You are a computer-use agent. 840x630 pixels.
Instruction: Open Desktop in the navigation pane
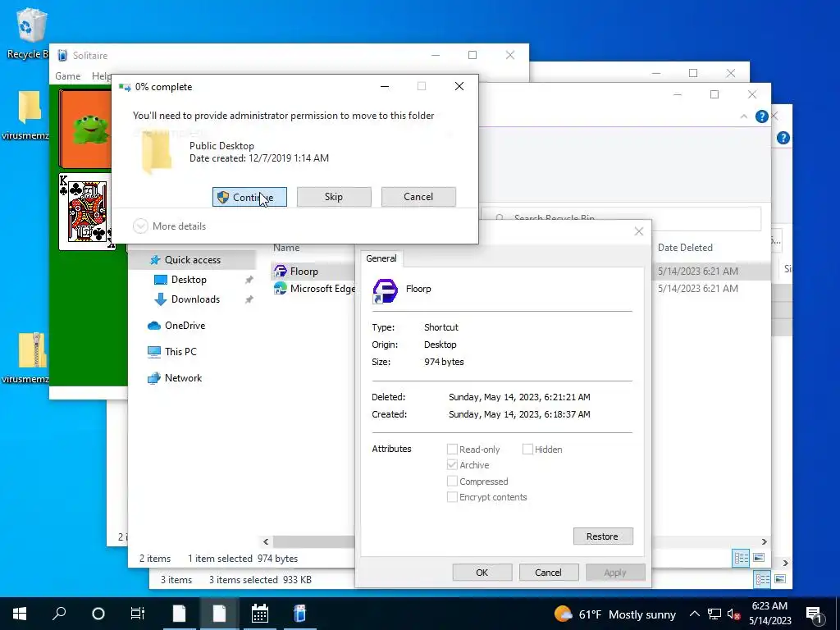(189, 280)
